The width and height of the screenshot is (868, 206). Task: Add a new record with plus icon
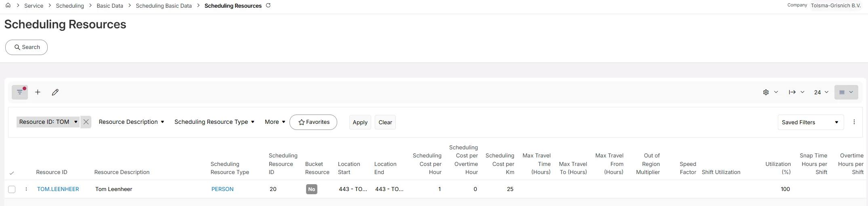click(x=38, y=92)
